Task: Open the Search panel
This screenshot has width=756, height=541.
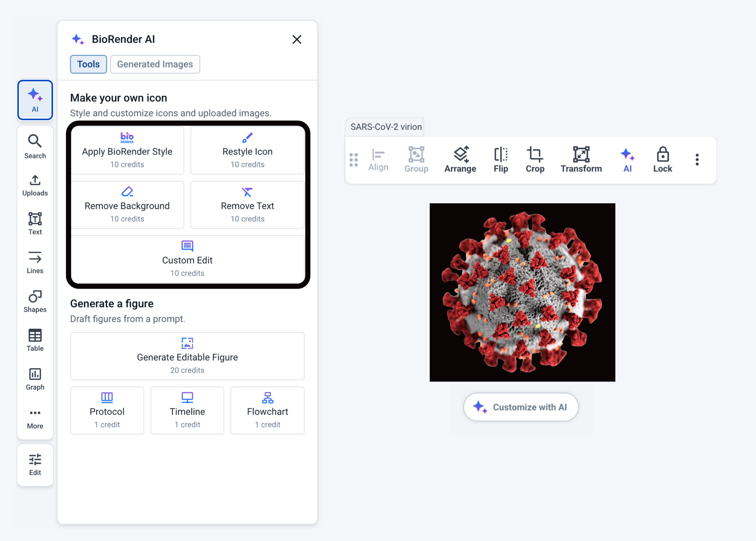Action: click(35, 147)
